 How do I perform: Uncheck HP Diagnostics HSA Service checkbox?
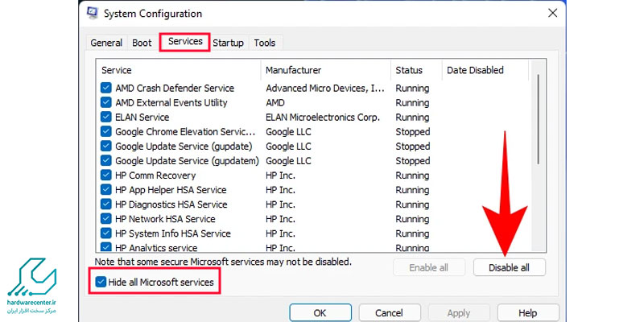click(x=106, y=204)
